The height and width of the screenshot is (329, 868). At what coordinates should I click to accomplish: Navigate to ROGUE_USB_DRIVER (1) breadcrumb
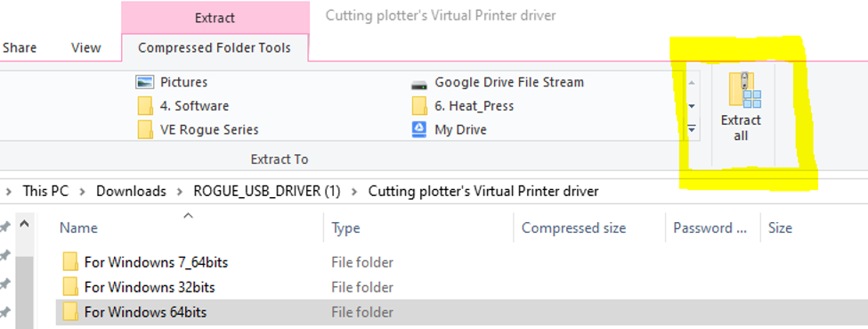click(x=266, y=192)
